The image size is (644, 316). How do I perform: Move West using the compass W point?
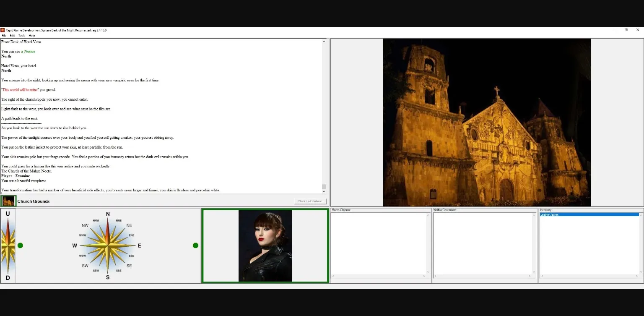[75, 245]
